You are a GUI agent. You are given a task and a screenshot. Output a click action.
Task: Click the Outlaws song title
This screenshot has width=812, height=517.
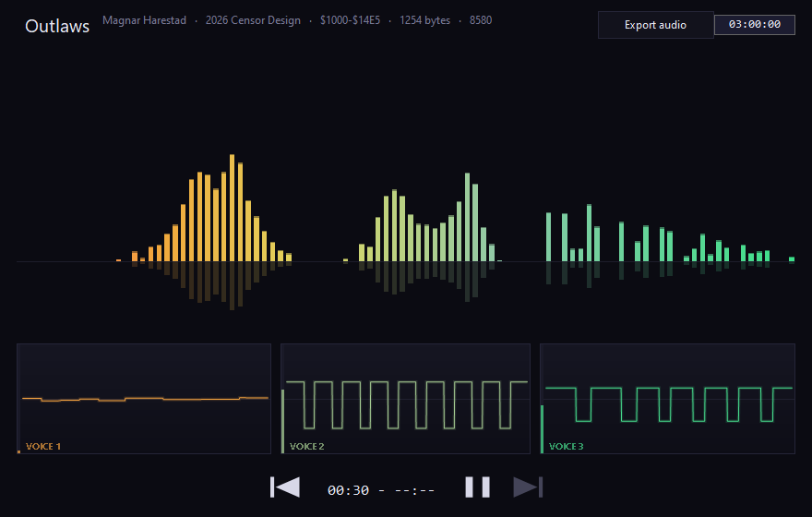[57, 26]
